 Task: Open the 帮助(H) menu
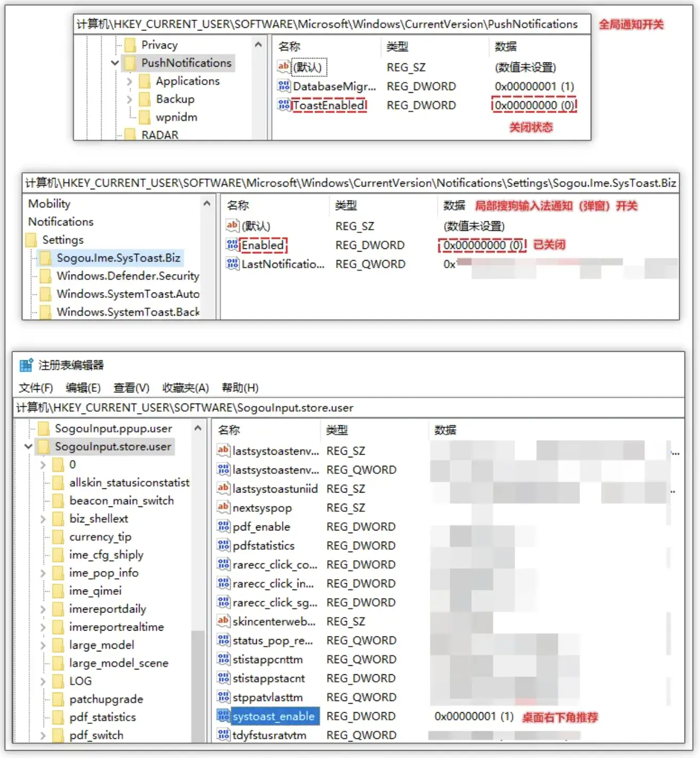[x=240, y=388]
